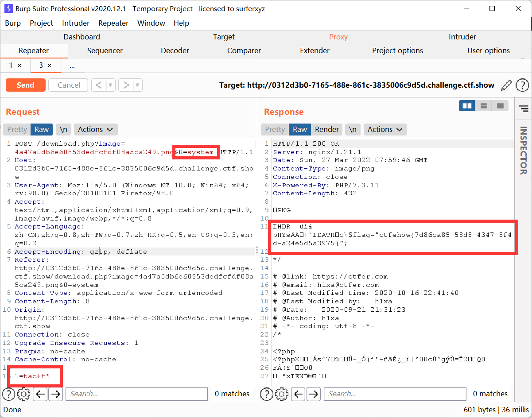Switch response to Render view
Screen dimensions: 532x418
327,129
